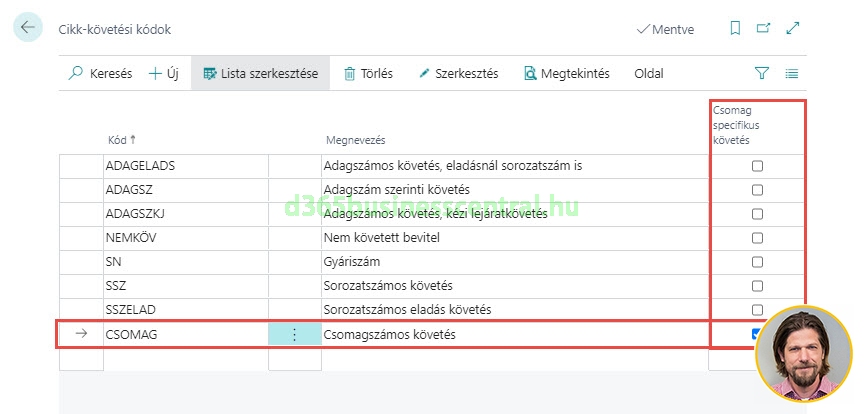Click the bookmark icon in header
The width and height of the screenshot is (864, 414).
pyautogui.click(x=735, y=29)
